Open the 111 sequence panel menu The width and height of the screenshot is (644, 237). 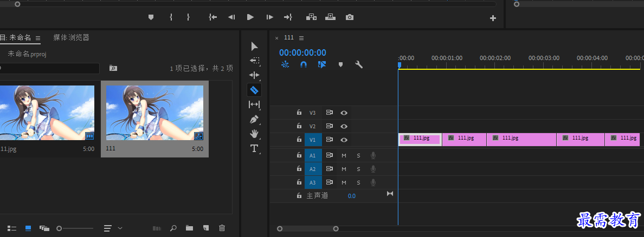(x=301, y=38)
